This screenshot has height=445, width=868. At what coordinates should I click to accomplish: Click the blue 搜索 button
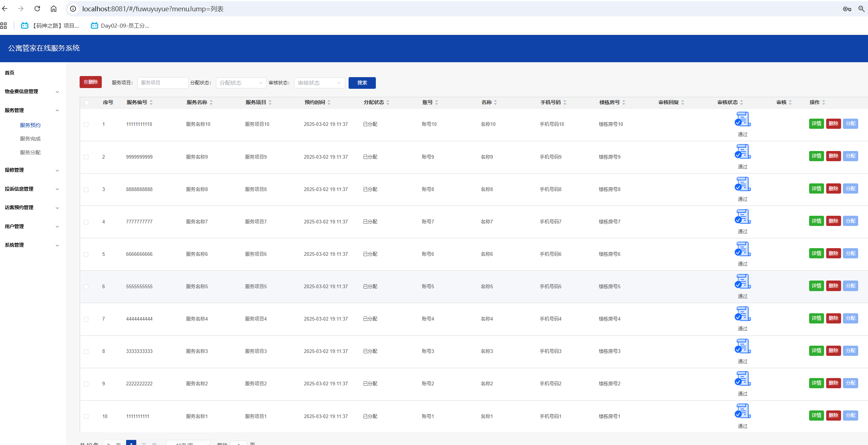pyautogui.click(x=362, y=83)
